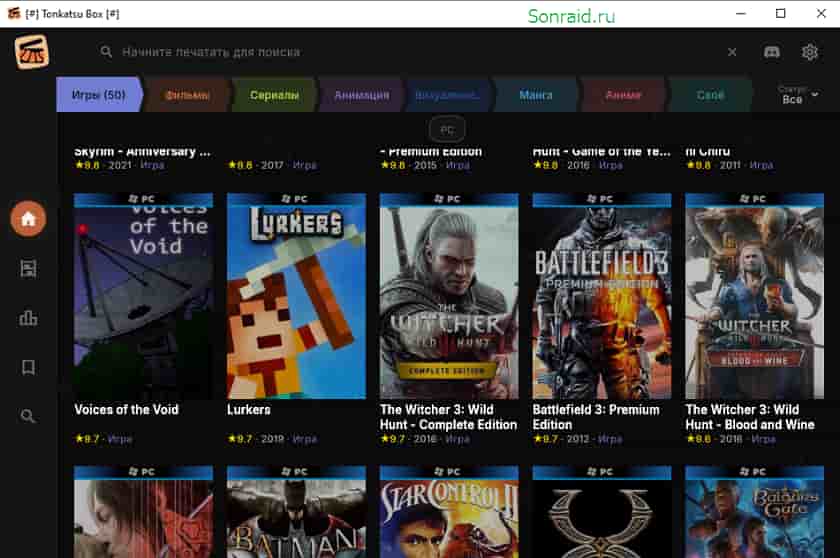Viewport: 840px width, 558px height.
Task: Click the 'PC' platform filter chip
Action: 447,130
